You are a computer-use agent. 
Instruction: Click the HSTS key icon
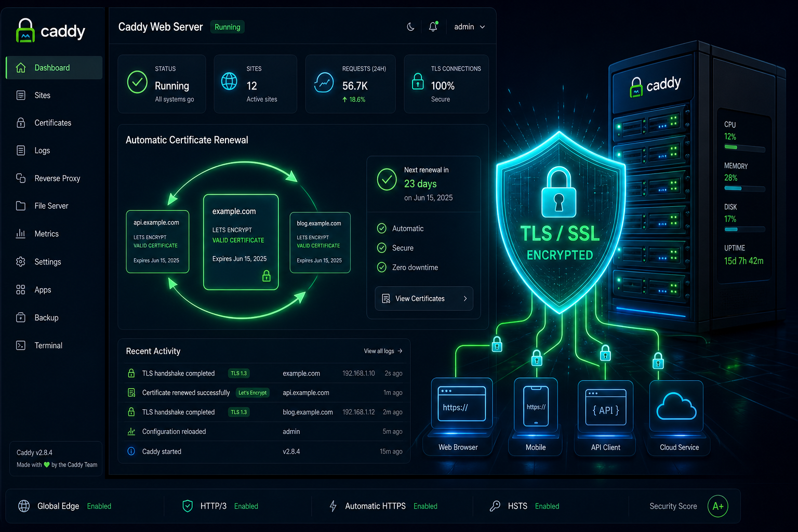[495, 506]
